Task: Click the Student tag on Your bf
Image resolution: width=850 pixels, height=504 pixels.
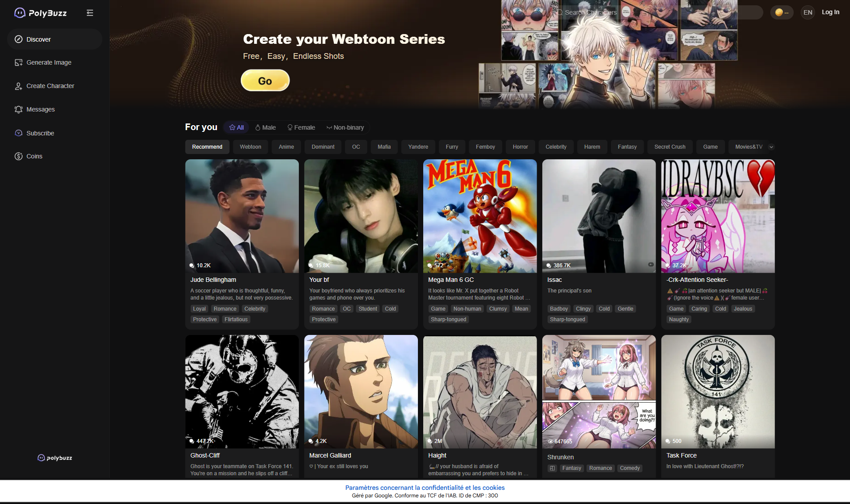Action: (368, 309)
